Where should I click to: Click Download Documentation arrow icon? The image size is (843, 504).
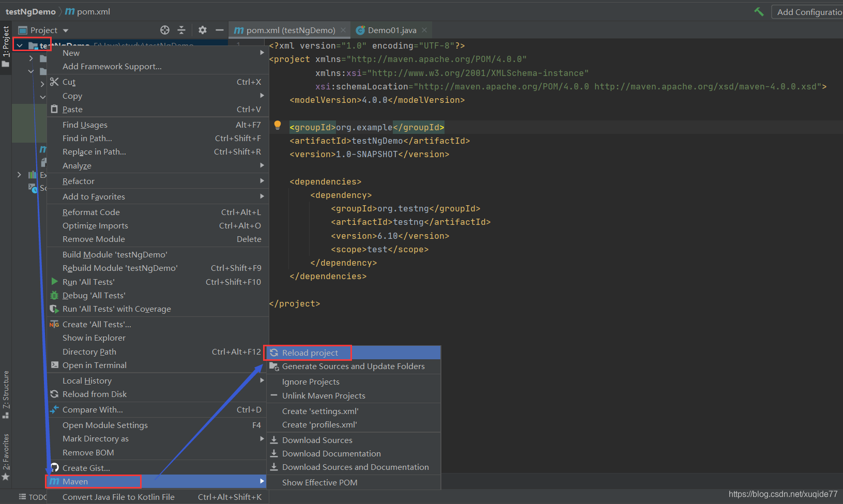tap(274, 453)
